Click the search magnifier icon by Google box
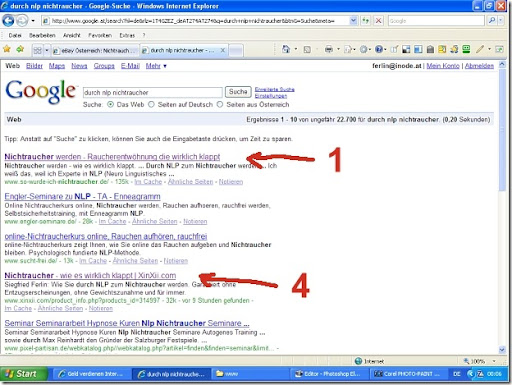This screenshot has height=385, width=512. click(x=492, y=21)
